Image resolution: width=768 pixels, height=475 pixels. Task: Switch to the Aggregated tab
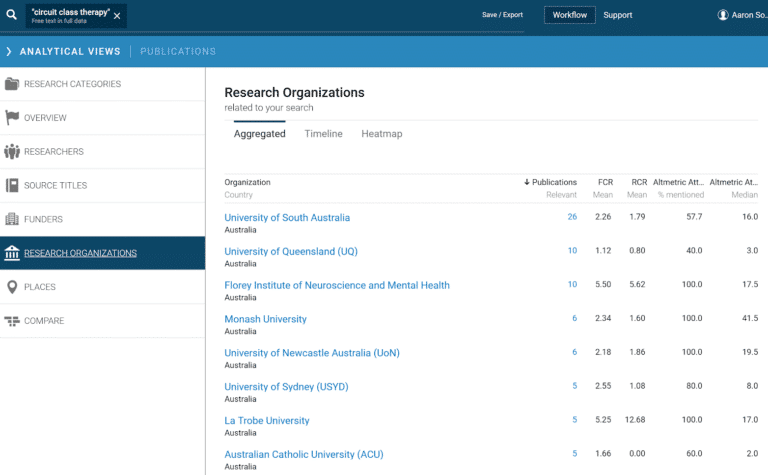(x=260, y=134)
